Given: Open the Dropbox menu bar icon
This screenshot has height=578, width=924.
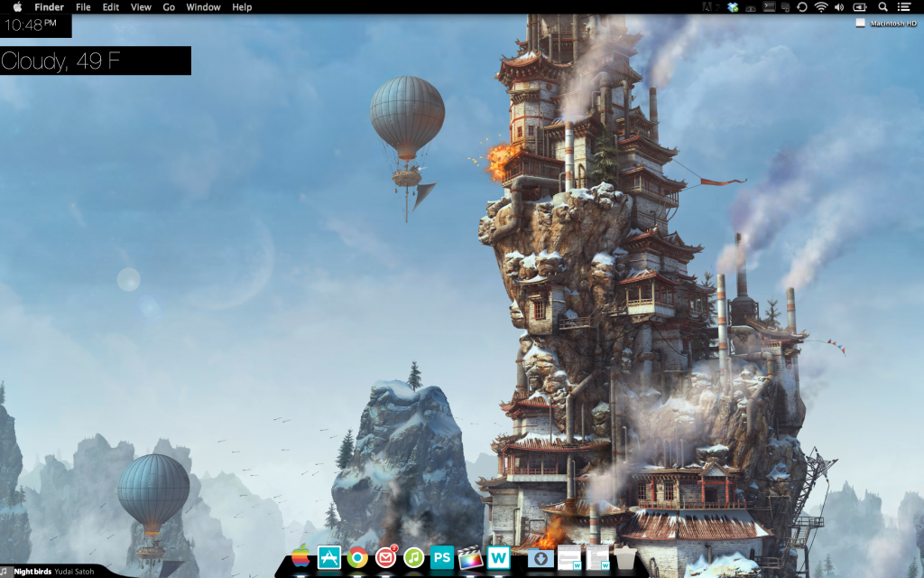Looking at the screenshot, I should coord(733,7).
